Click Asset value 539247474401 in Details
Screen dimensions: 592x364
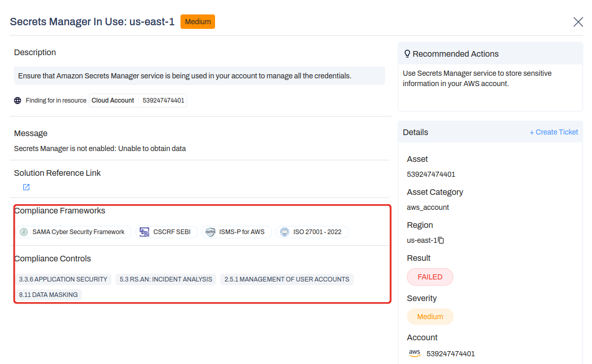tap(431, 174)
